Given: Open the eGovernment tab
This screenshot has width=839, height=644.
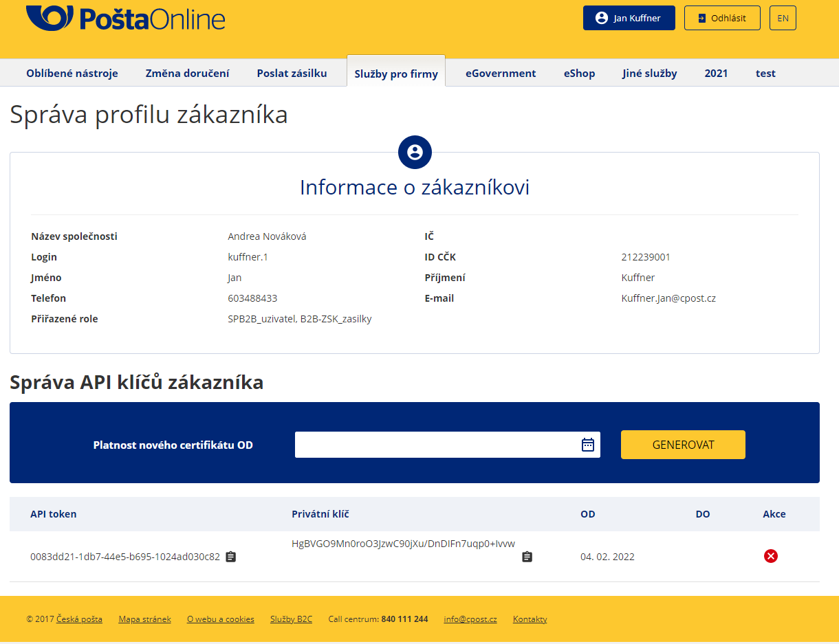Looking at the screenshot, I should click(x=501, y=74).
